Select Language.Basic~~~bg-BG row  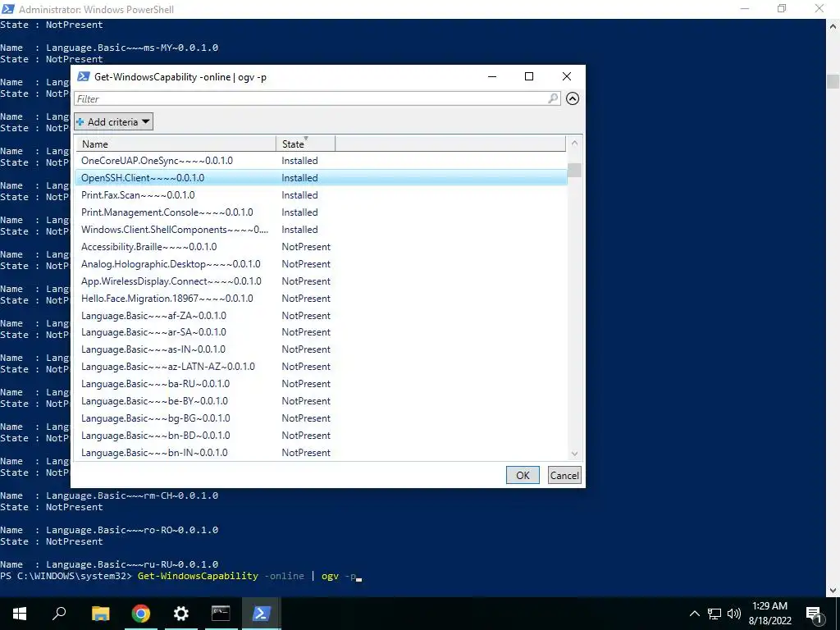coord(322,418)
